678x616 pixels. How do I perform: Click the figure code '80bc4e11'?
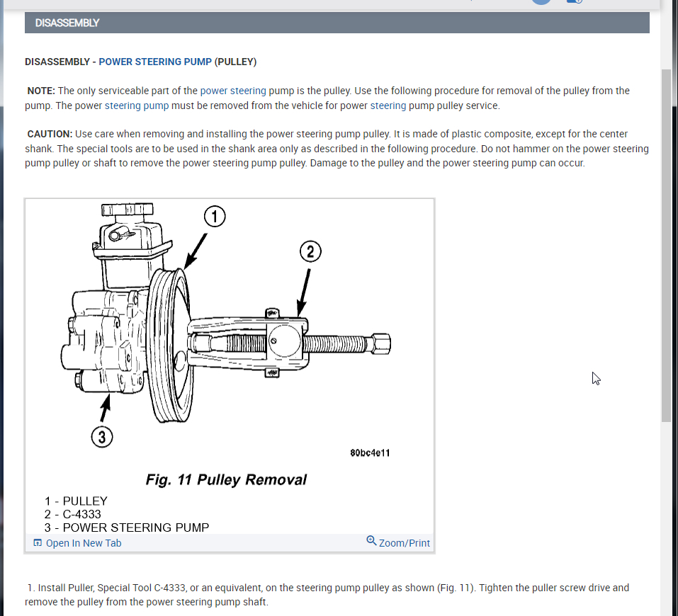point(370,452)
